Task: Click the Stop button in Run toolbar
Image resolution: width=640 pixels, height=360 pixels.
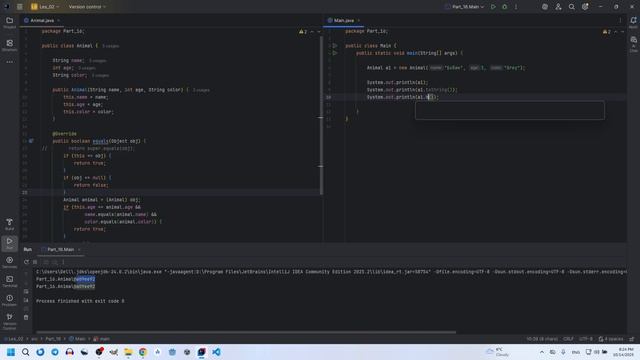Action: point(35,262)
